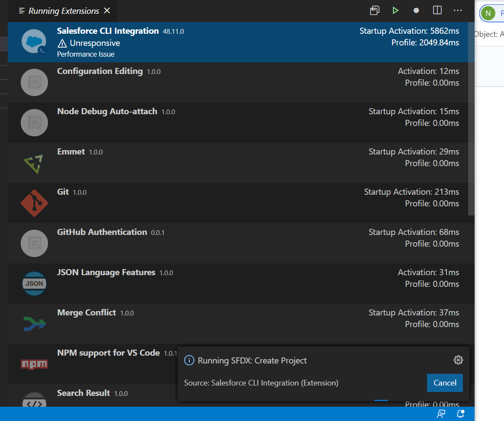The width and height of the screenshot is (504, 421).
Task: Start the Extension Host Profile
Action: (396, 11)
